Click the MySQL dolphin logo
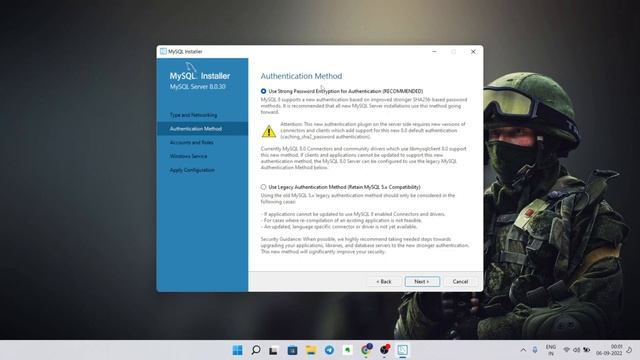640x360 pixels. click(191, 67)
